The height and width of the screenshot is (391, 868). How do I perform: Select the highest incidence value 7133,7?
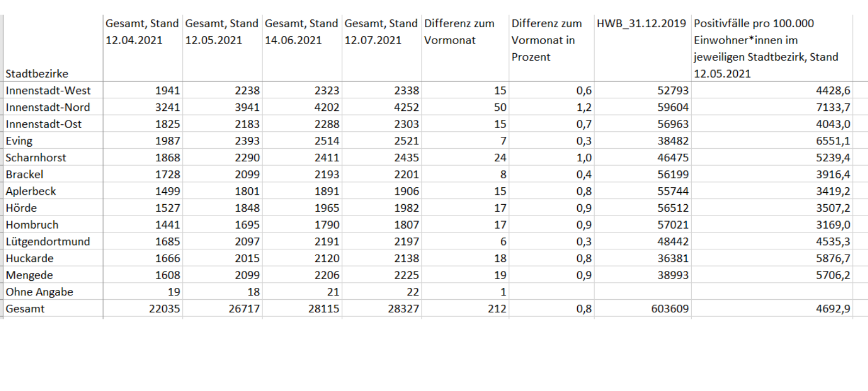tap(833, 108)
